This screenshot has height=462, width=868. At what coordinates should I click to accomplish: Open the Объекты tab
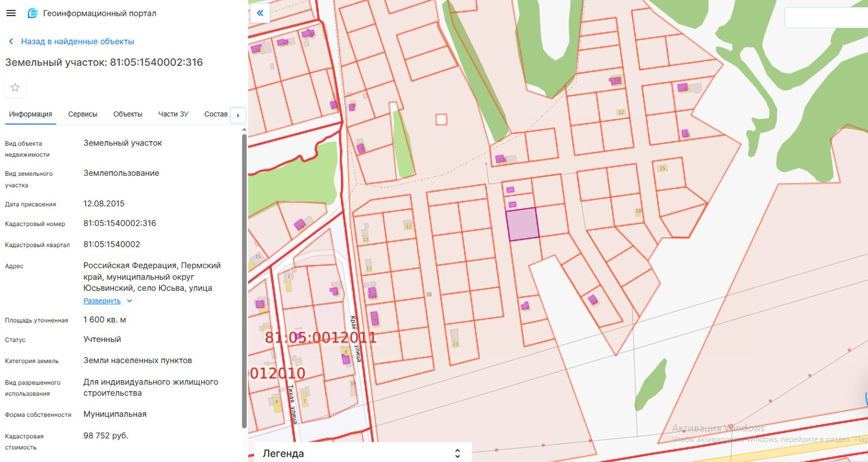[128, 114]
